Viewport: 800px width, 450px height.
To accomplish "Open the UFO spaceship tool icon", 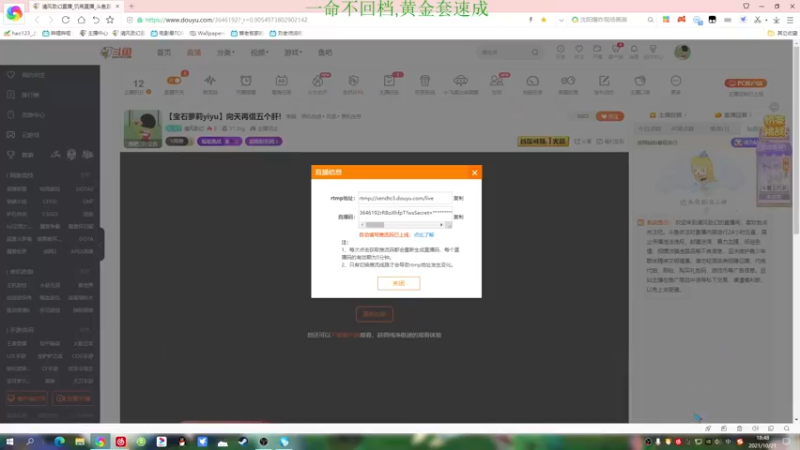I will 460,81.
